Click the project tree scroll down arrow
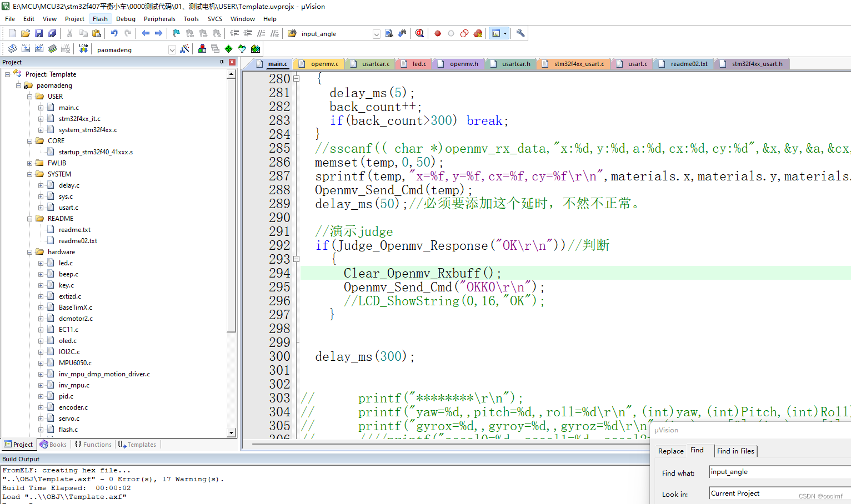The width and height of the screenshot is (851, 504). (x=231, y=433)
